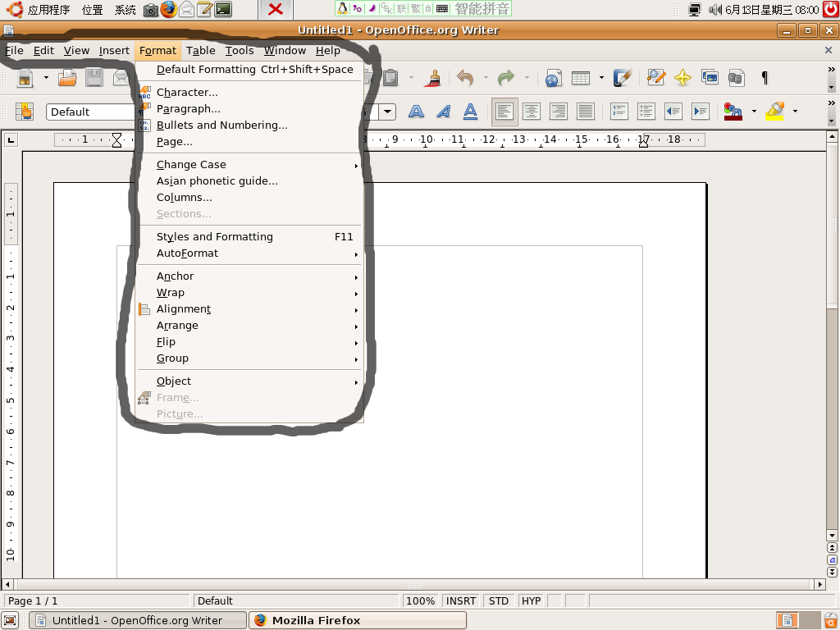Open the Redo history dropdown arrow
840x630 pixels.
[x=527, y=78]
